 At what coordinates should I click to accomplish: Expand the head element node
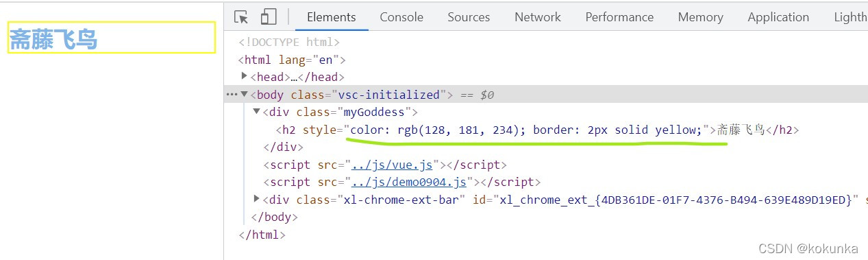click(245, 76)
